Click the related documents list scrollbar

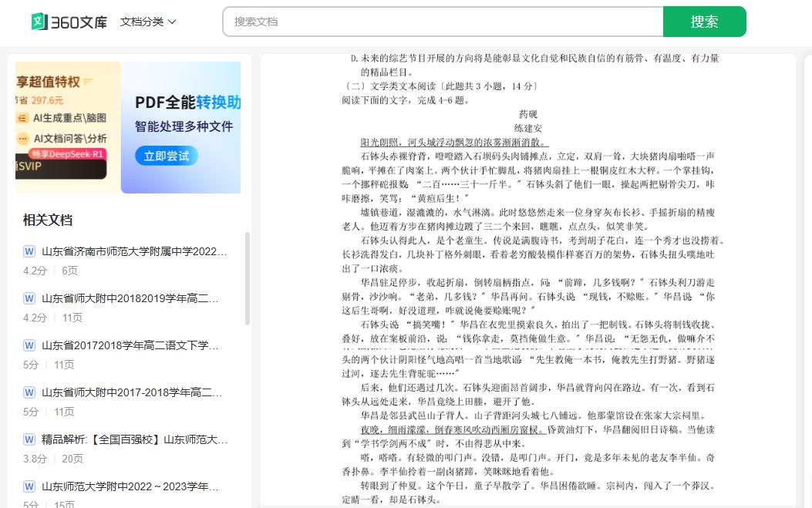pos(247,278)
